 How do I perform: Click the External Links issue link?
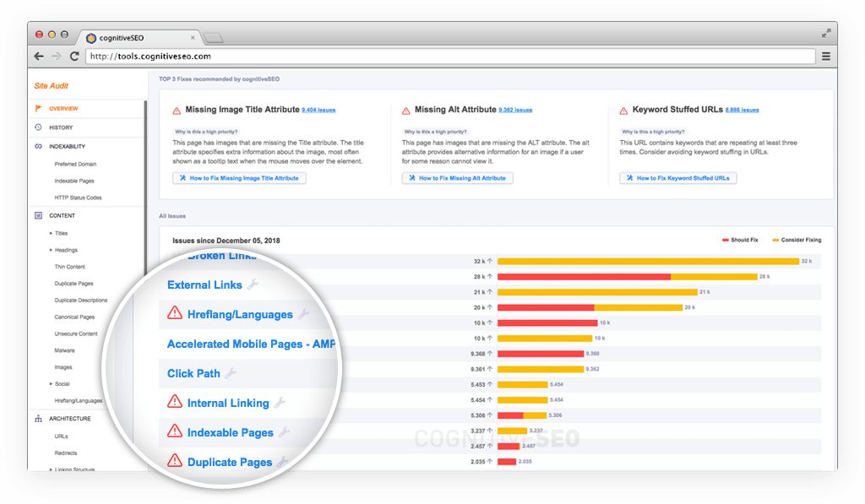[x=204, y=285]
